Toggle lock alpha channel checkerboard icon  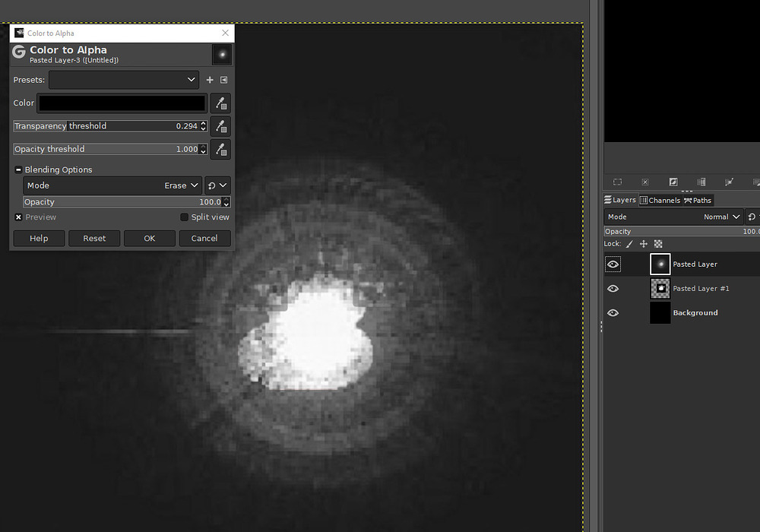click(658, 244)
